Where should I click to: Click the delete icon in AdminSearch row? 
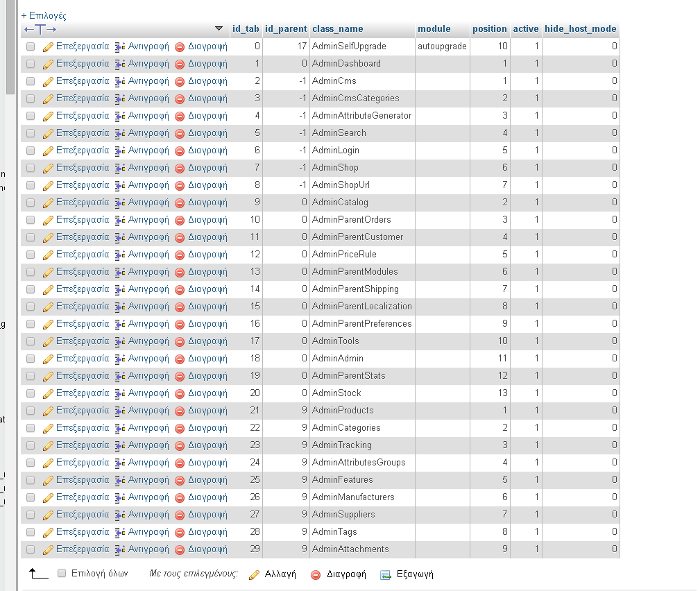[x=180, y=134]
